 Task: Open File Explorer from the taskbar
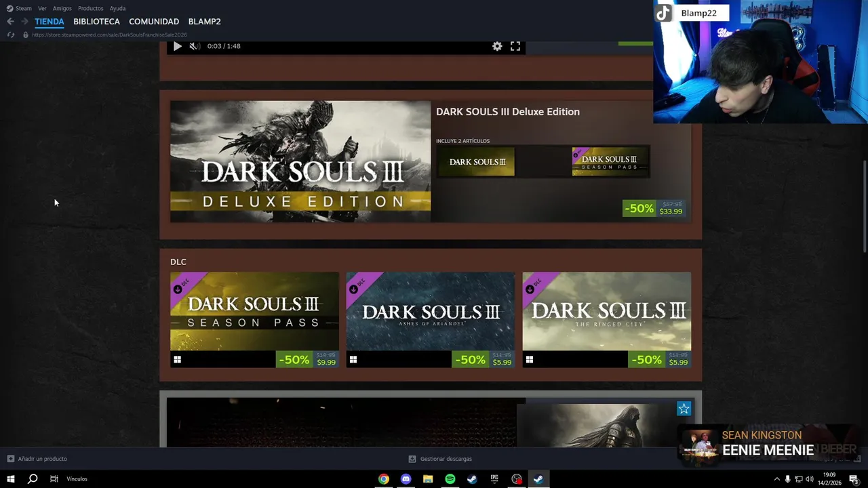pyautogui.click(x=428, y=479)
